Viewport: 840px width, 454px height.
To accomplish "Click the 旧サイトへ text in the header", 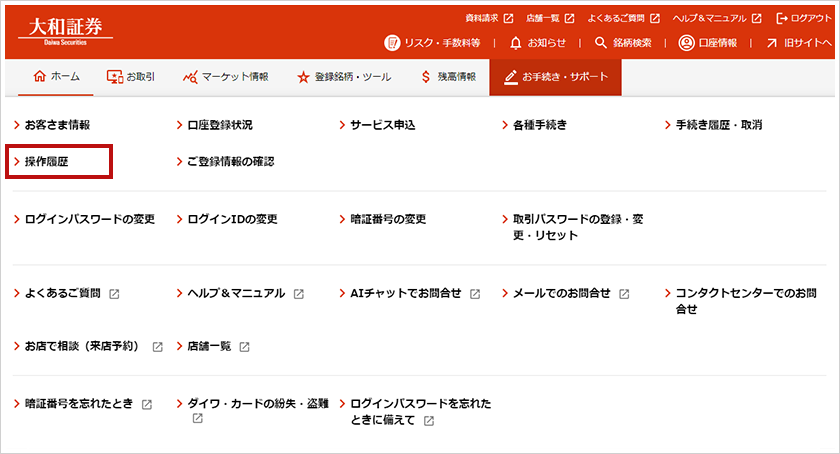I will 808,43.
